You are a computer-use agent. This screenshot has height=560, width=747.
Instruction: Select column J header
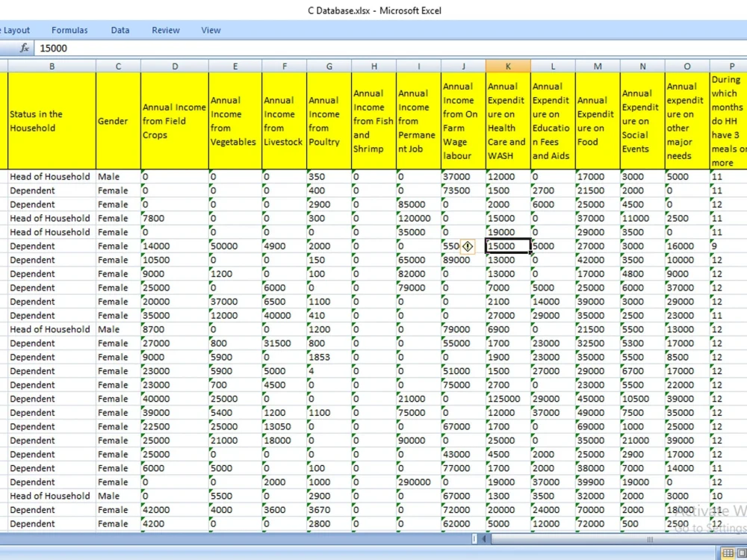click(x=464, y=66)
